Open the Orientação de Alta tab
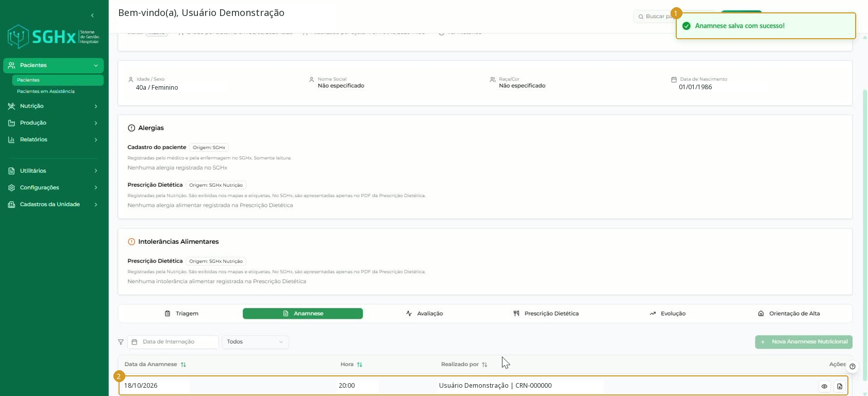868x396 pixels. (x=789, y=313)
